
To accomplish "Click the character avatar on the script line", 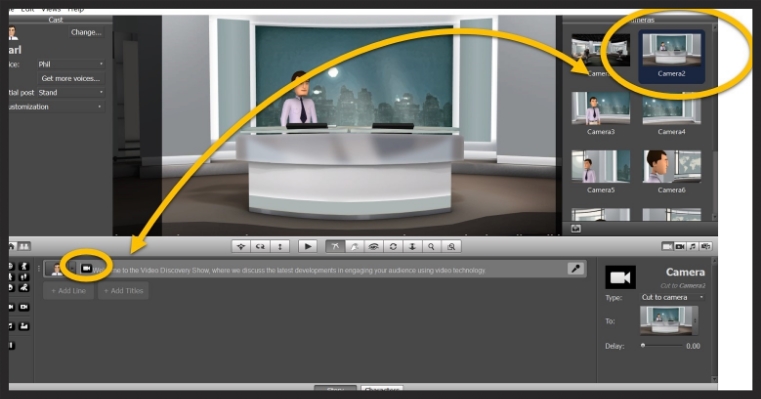I will click(x=57, y=268).
